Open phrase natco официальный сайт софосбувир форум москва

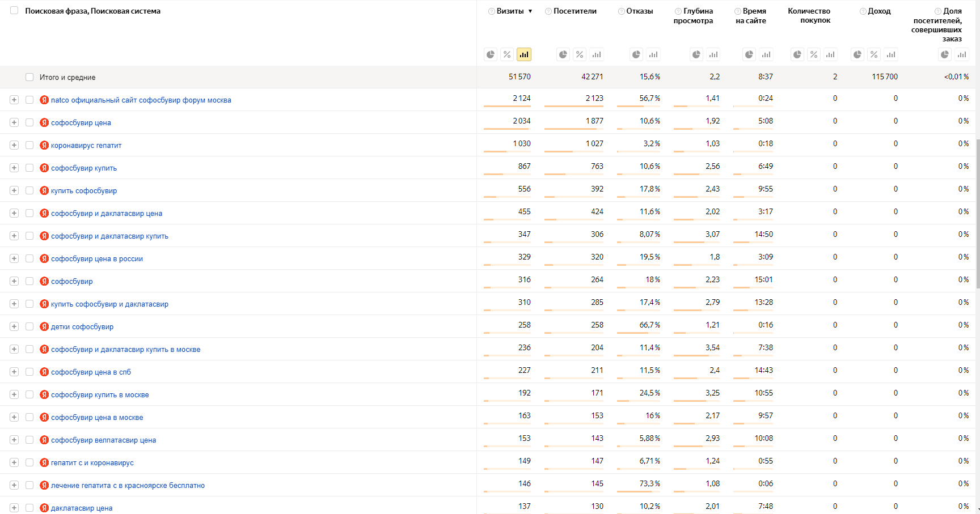pos(141,100)
